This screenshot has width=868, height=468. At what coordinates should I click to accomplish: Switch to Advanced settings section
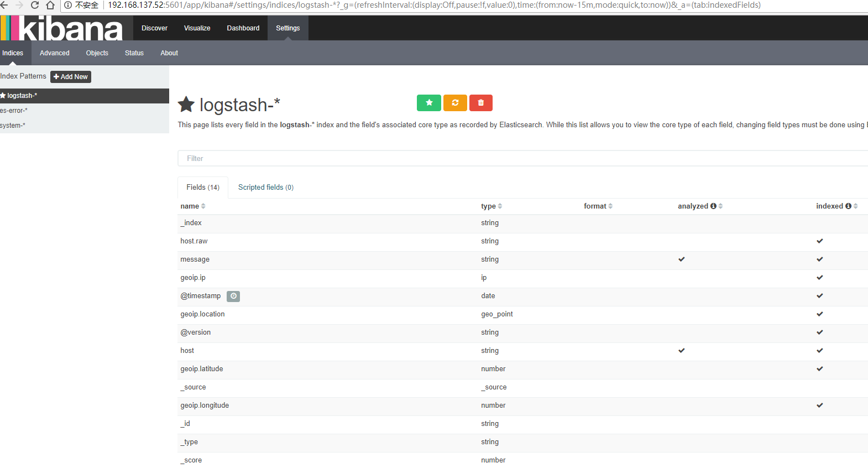click(55, 53)
